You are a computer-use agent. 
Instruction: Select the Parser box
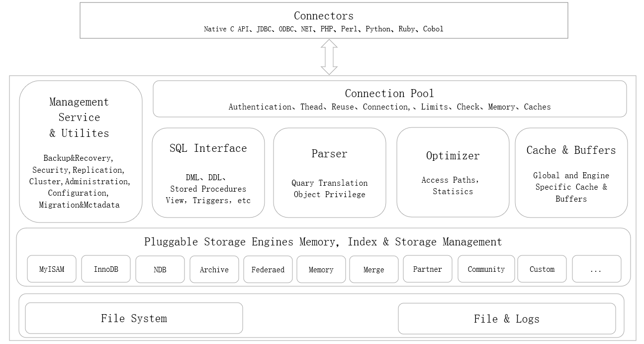pyautogui.click(x=329, y=172)
